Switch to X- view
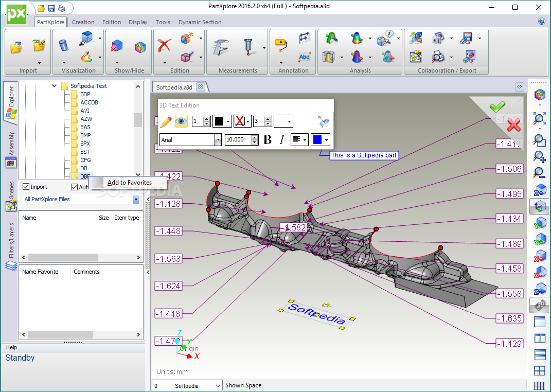This screenshot has height=392, width=551. [x=540, y=272]
